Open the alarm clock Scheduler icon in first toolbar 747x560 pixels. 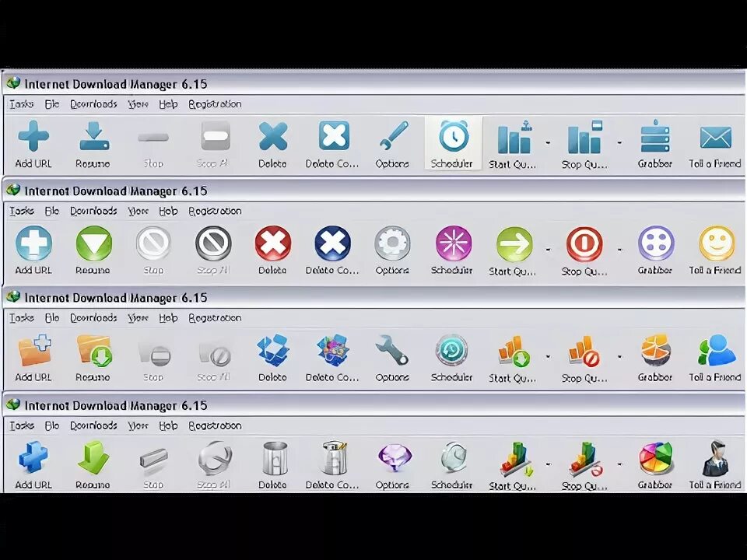454,135
